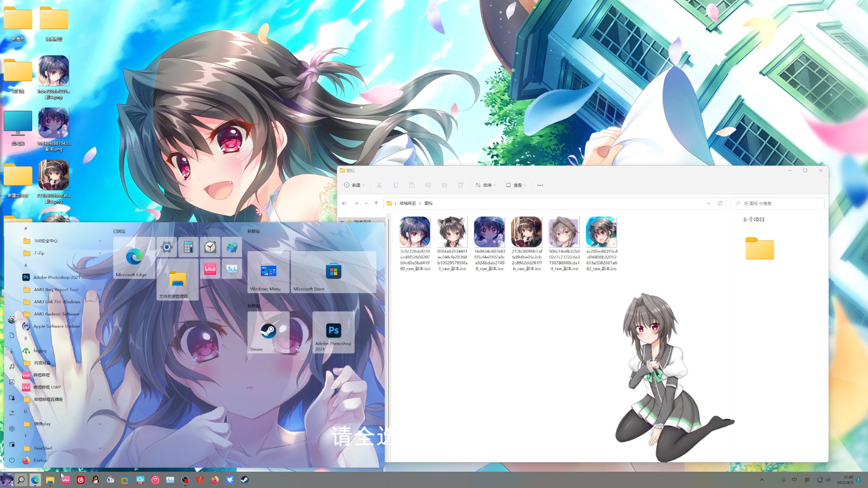Open Calculator tile in Start menu
The width and height of the screenshot is (868, 488).
[x=189, y=247]
